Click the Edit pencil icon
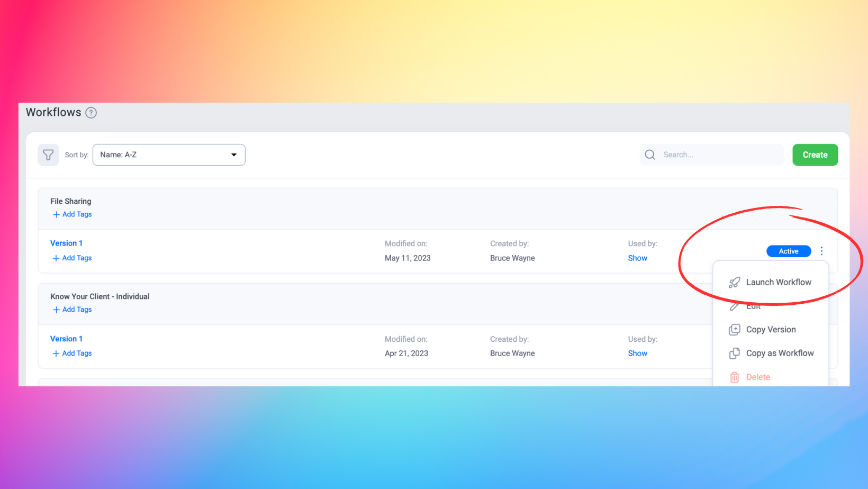 click(734, 306)
